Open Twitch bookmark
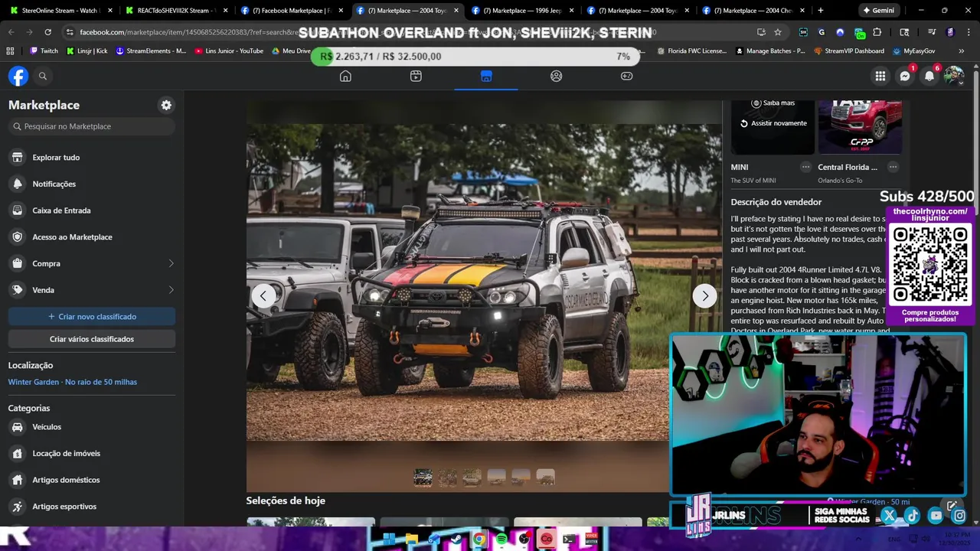Viewport: 980px width, 551px height. [44, 51]
